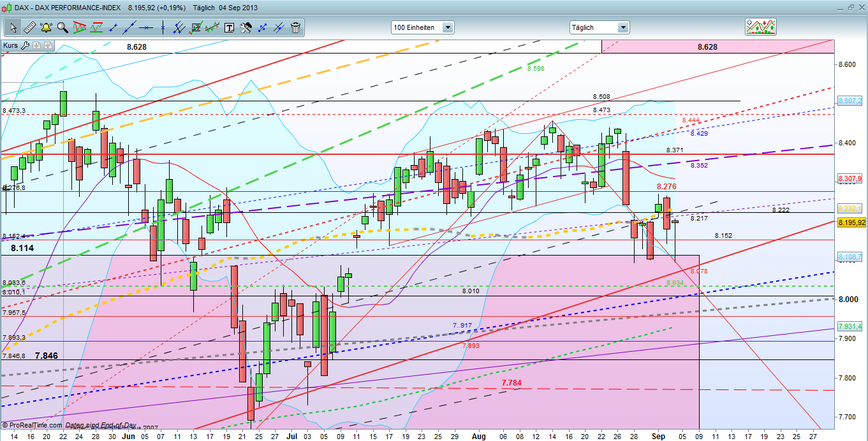Open the alarm bell alert tool

pyautogui.click(x=46, y=27)
